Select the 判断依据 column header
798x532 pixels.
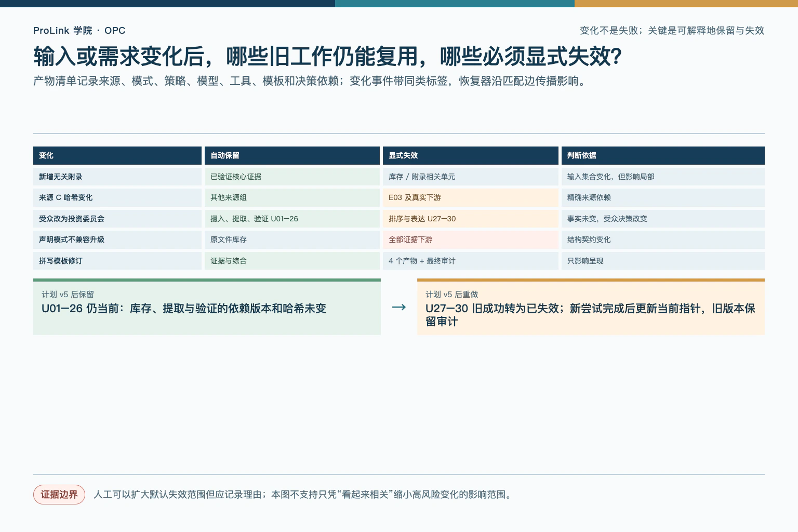(663, 155)
